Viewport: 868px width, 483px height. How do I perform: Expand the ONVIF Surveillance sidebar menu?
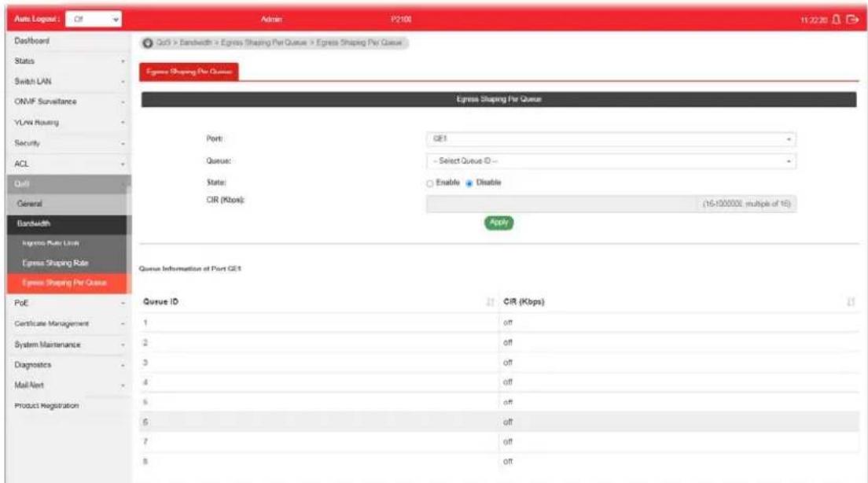[68, 102]
